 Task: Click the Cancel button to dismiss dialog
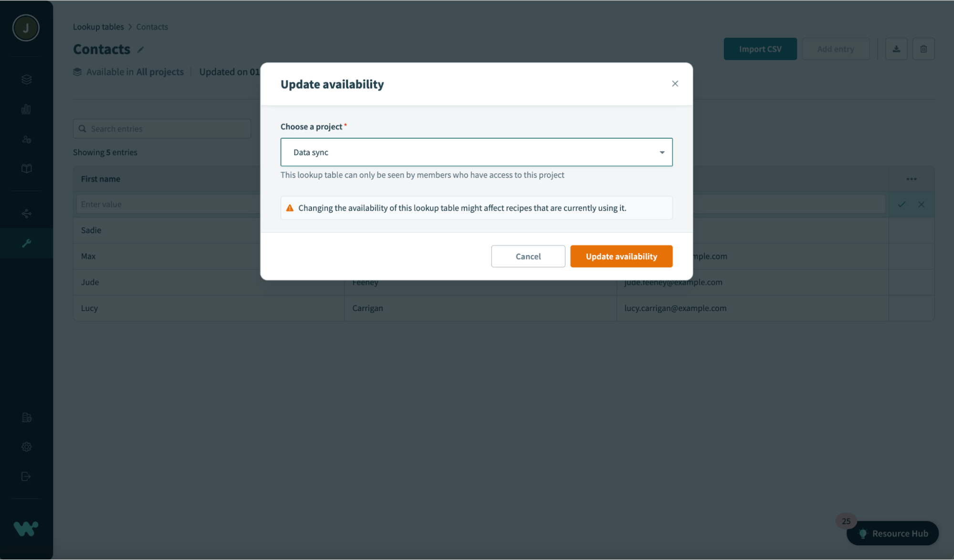[528, 256]
